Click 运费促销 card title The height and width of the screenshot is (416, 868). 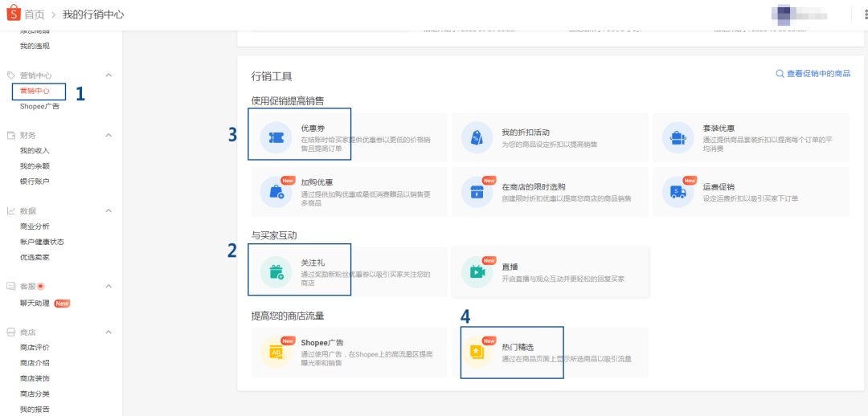pyautogui.click(x=719, y=186)
